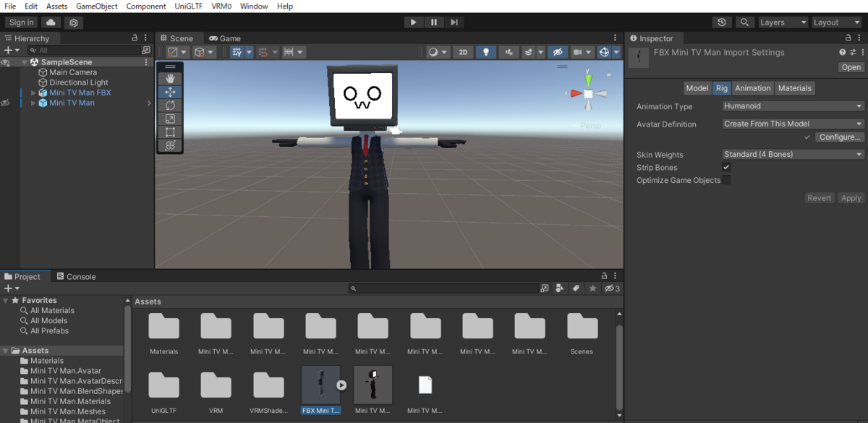
Task: Click the red X axis gizmo cone
Action: pos(576,93)
